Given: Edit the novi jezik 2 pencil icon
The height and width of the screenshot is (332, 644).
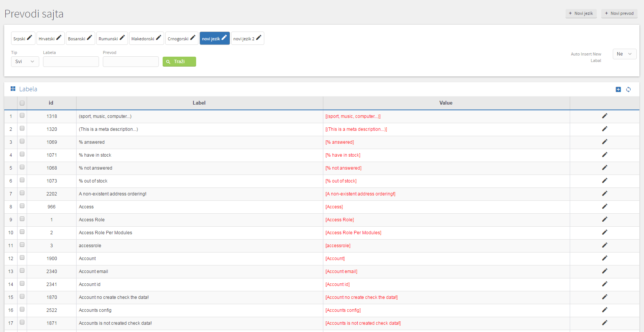Looking at the screenshot, I should click(x=259, y=38).
